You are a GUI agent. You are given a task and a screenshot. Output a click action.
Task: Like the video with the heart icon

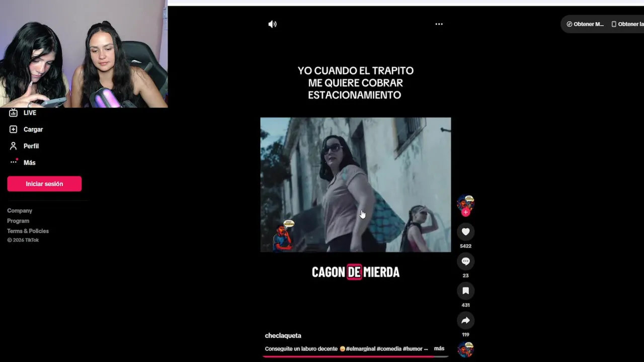[x=465, y=232]
